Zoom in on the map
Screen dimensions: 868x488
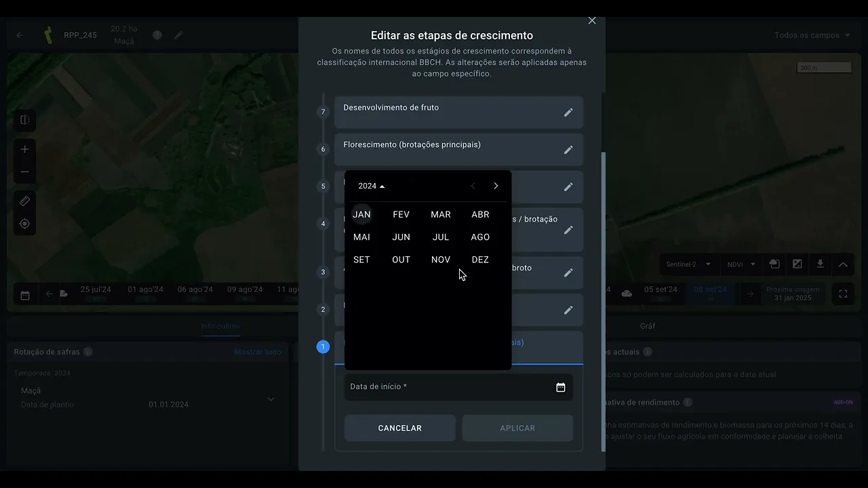(25, 149)
